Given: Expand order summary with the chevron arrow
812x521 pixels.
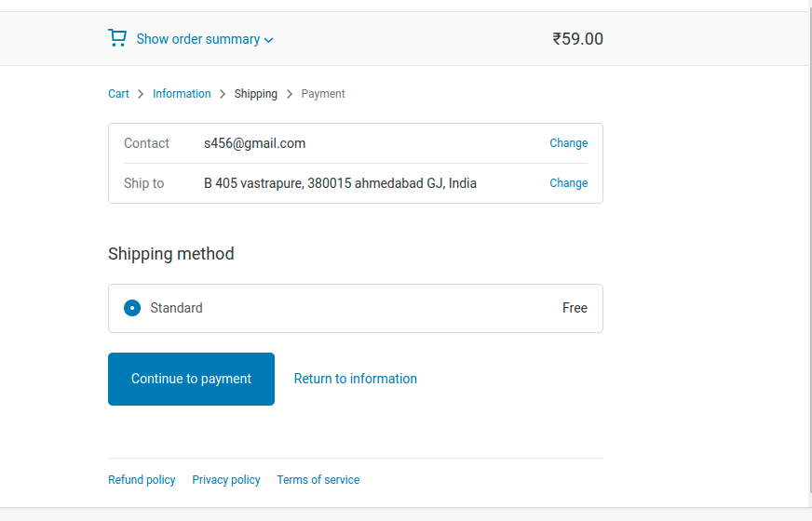Looking at the screenshot, I should [269, 40].
